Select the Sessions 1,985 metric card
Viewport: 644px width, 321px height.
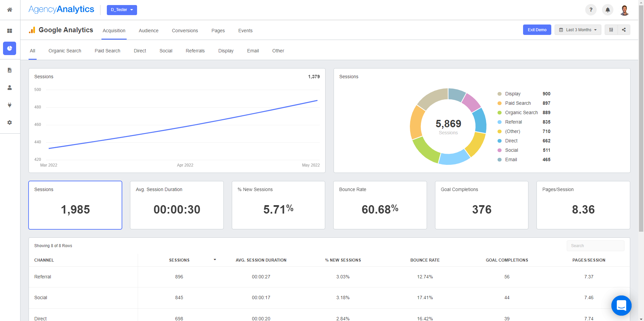pos(75,205)
